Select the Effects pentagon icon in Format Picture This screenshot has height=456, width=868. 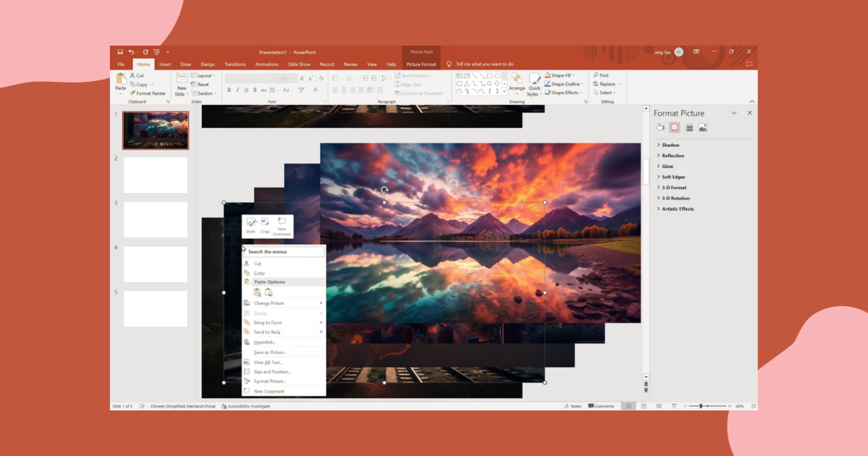click(674, 127)
